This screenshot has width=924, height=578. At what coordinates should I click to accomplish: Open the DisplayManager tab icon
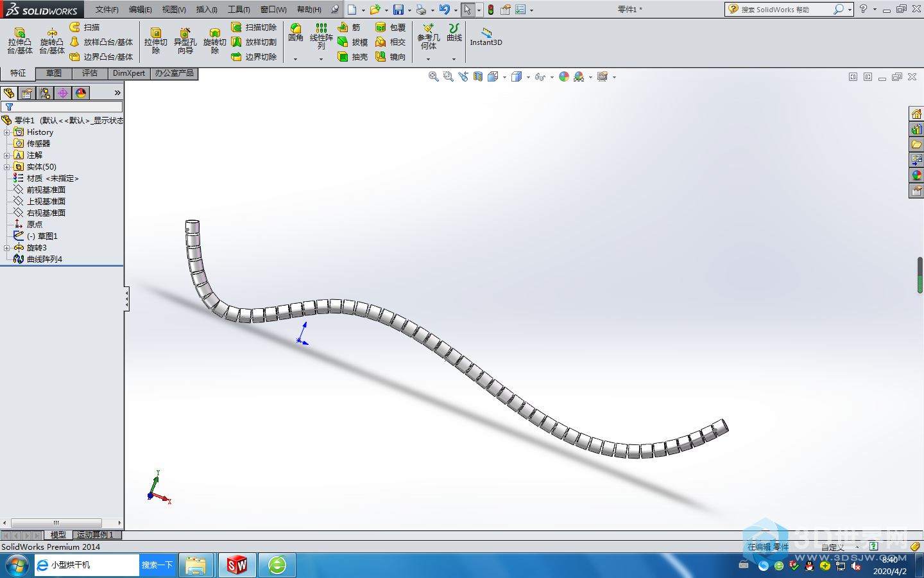pos(81,93)
